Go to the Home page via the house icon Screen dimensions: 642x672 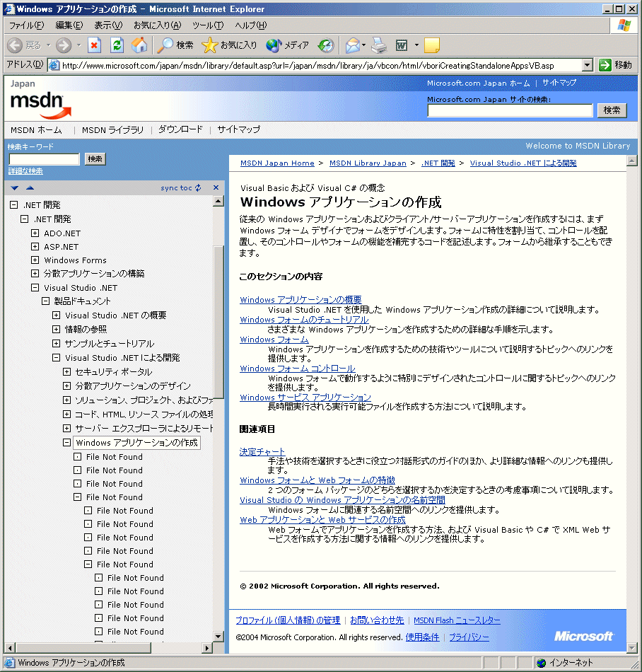(139, 45)
